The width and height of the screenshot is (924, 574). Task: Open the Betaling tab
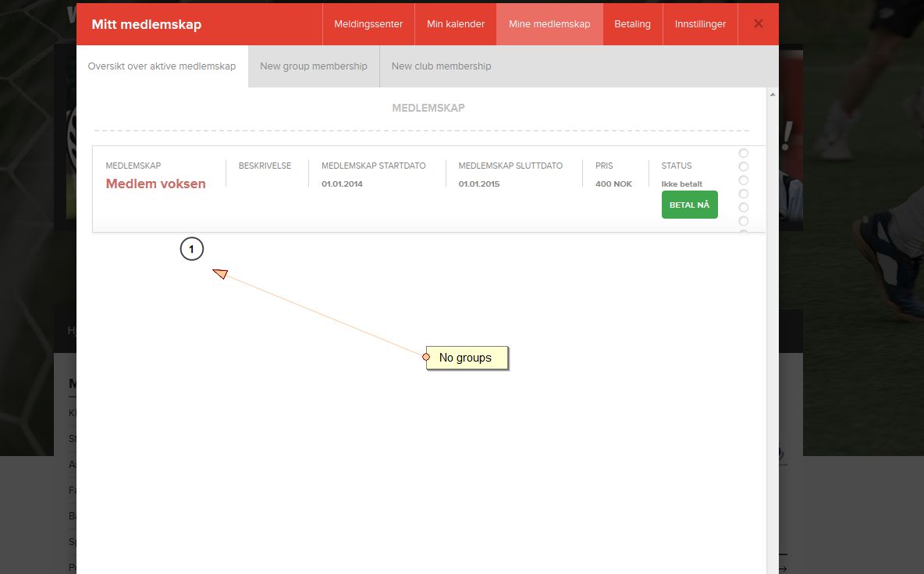tap(632, 24)
